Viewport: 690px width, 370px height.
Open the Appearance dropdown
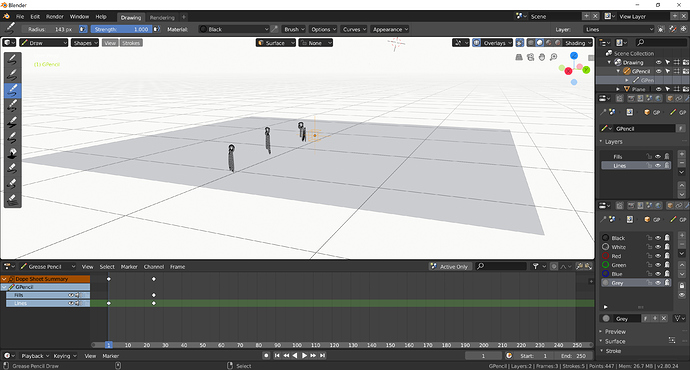(x=390, y=29)
